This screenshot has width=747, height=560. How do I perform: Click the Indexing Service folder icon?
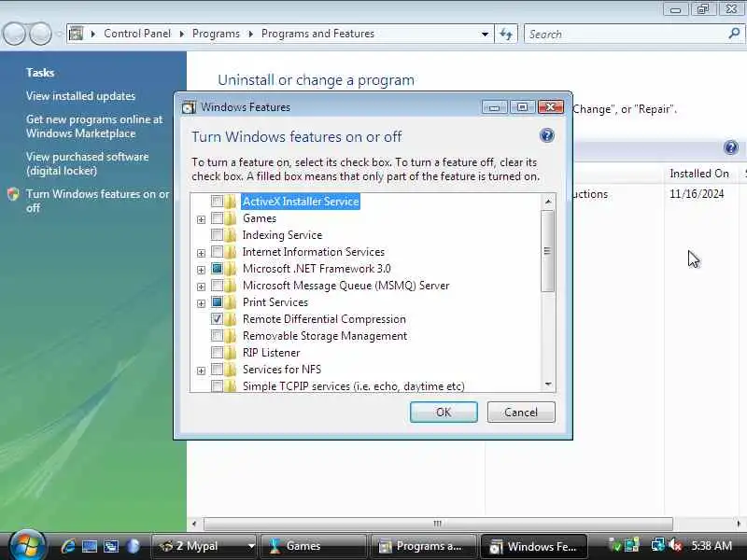click(231, 235)
